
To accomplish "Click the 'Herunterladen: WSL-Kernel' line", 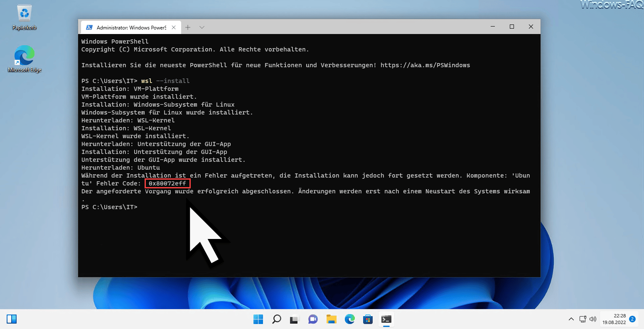I will coord(128,120).
